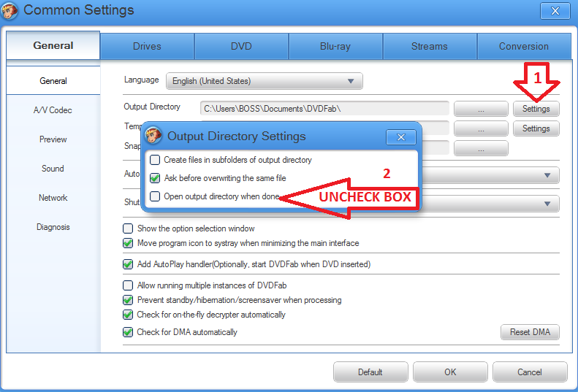Open Preview settings in sidebar

coord(53,139)
